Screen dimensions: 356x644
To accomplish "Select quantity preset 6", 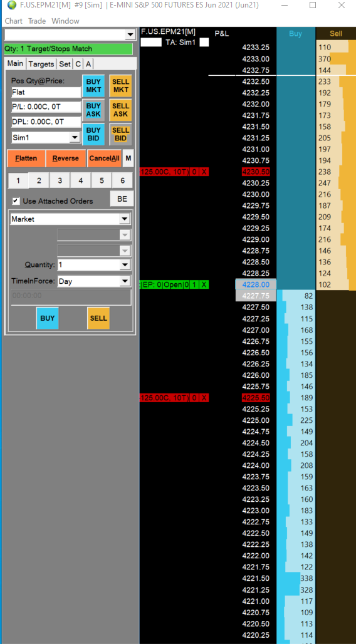I will pyautogui.click(x=122, y=180).
